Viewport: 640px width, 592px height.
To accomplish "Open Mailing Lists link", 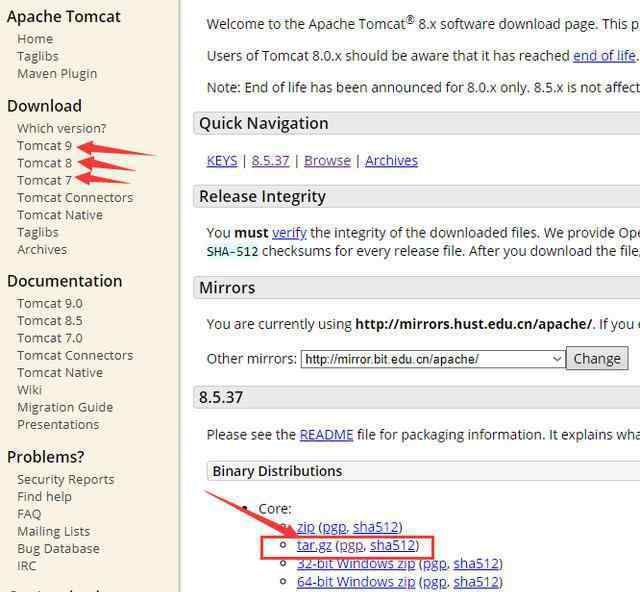I will click(x=53, y=531).
